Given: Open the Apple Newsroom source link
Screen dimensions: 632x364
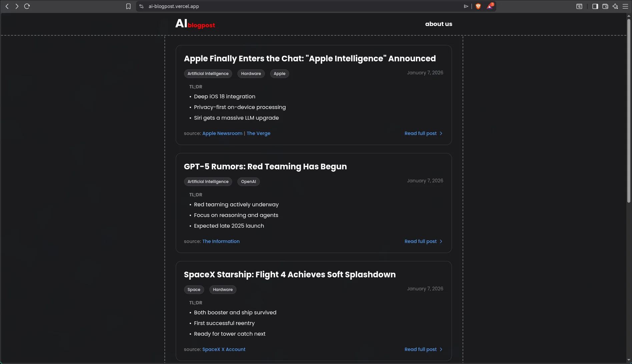Looking at the screenshot, I should pyautogui.click(x=222, y=133).
